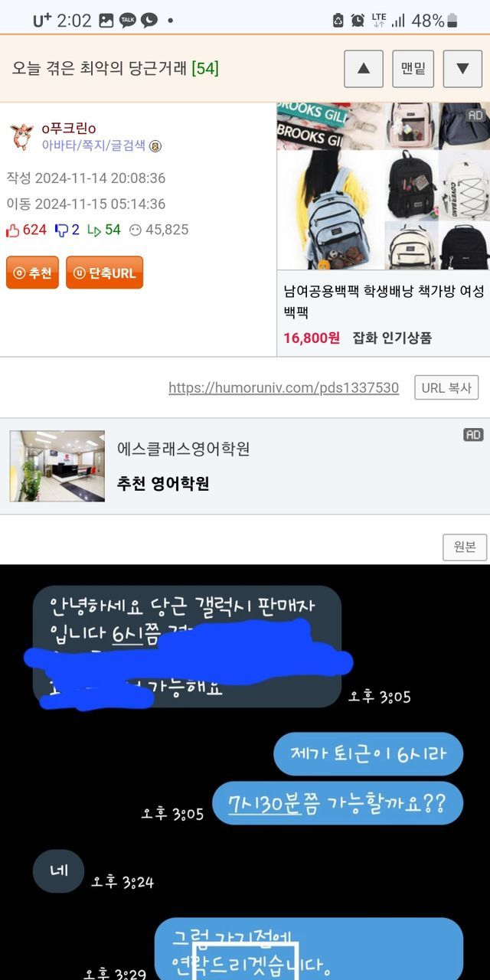Tap the post title 오늘 겪은 최악의 당근거래

click(x=99, y=68)
